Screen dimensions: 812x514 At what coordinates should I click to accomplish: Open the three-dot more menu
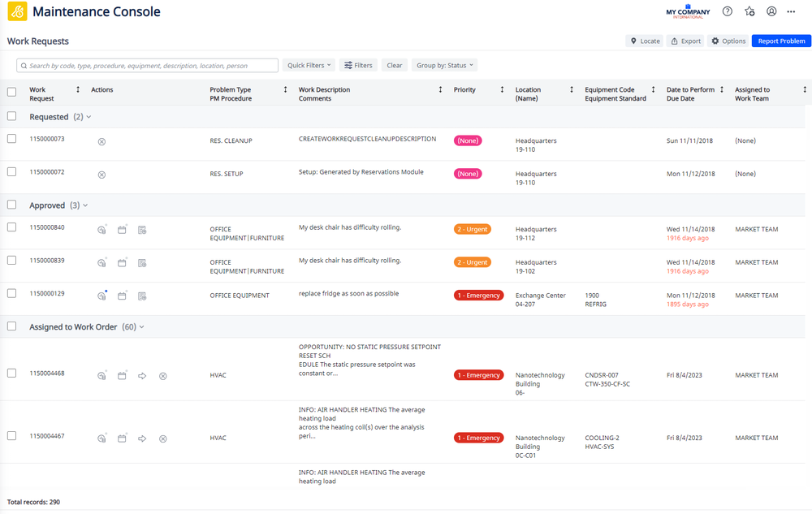pos(791,11)
